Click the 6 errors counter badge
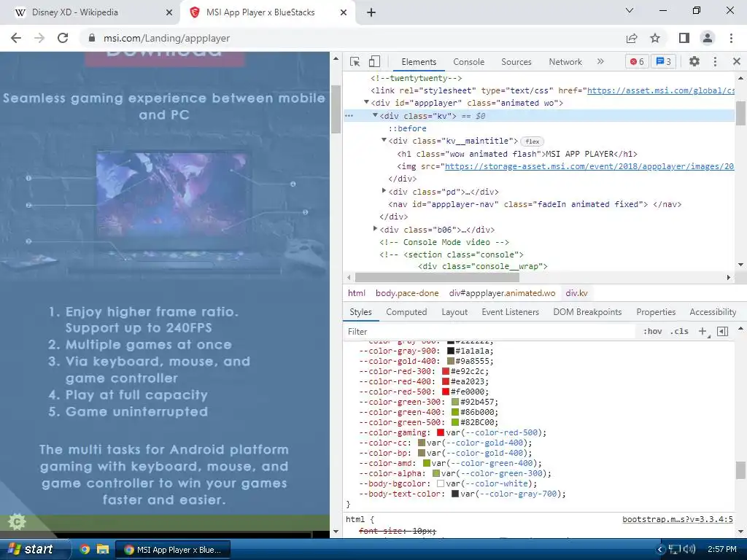This screenshot has height=560, width=747. coord(637,61)
